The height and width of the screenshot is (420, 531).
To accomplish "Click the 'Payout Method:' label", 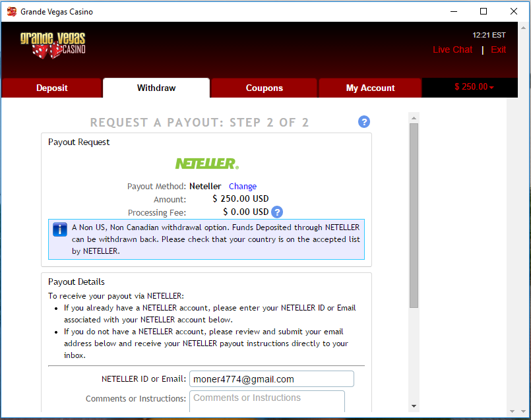I will (x=156, y=187).
